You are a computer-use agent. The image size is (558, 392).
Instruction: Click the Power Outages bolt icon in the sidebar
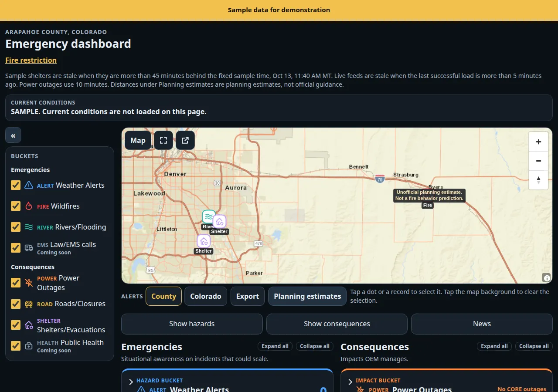pos(29,283)
